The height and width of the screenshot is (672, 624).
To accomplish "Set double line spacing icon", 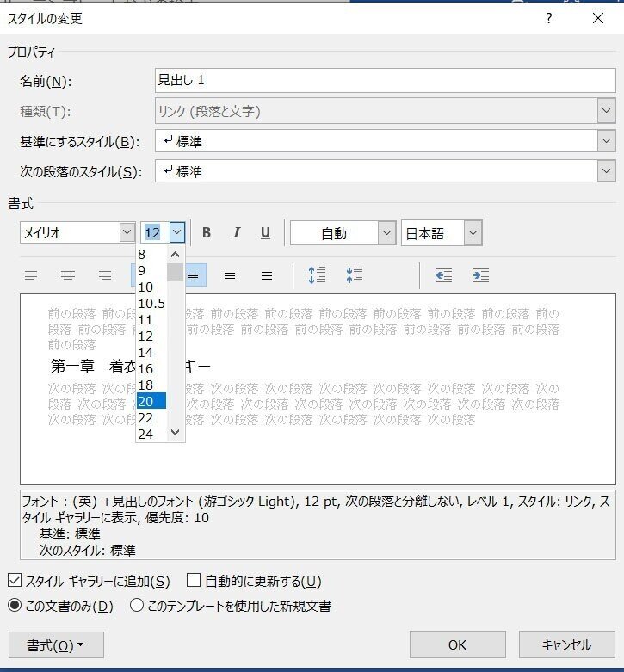I will tap(267, 275).
